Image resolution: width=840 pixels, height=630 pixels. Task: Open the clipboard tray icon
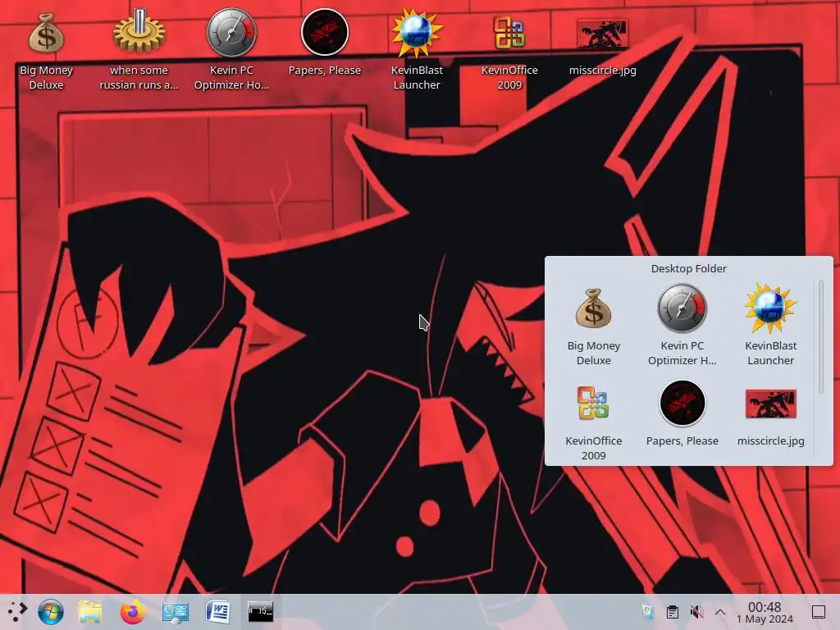[x=673, y=612]
